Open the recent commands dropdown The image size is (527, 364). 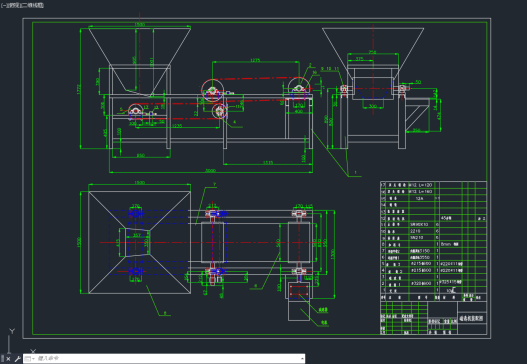pos(29,359)
